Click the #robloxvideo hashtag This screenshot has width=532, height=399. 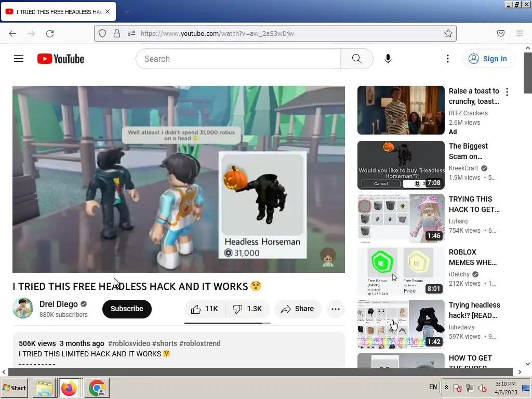129,343
